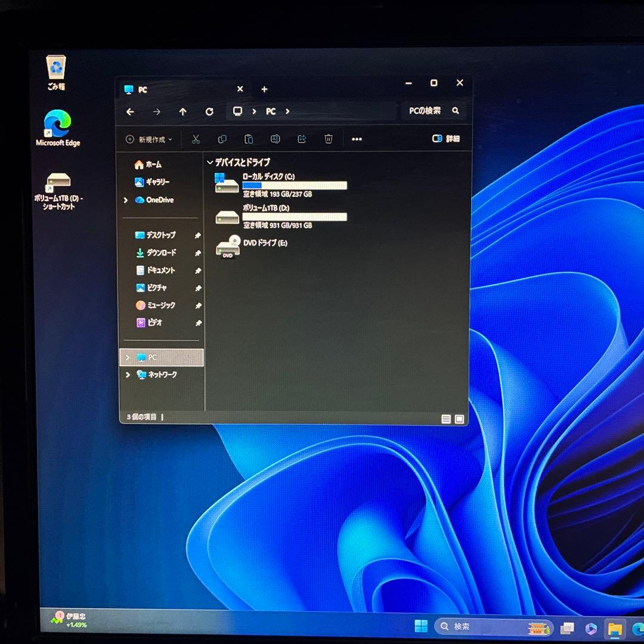This screenshot has height=644, width=644.
Task: Select the Paste icon in the toolbar
Action: (249, 139)
